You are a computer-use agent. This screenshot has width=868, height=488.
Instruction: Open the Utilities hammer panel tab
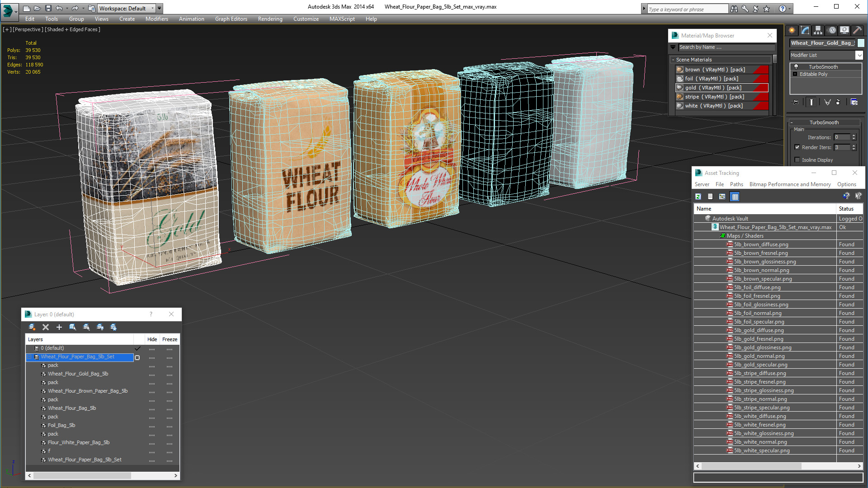[x=857, y=30]
